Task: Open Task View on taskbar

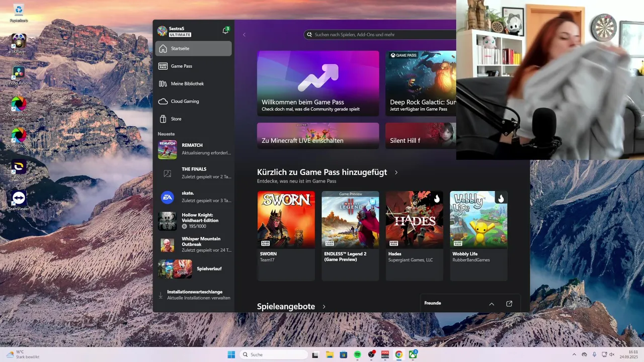Action: 315,354
